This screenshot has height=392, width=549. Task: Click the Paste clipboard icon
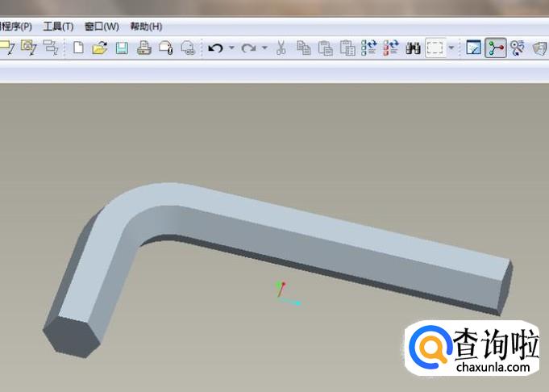(x=325, y=48)
